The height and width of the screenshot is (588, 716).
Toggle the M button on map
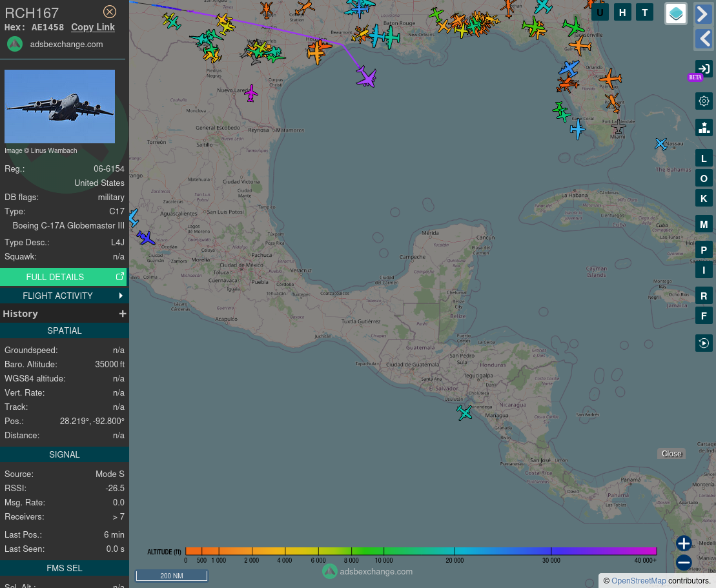tap(704, 224)
